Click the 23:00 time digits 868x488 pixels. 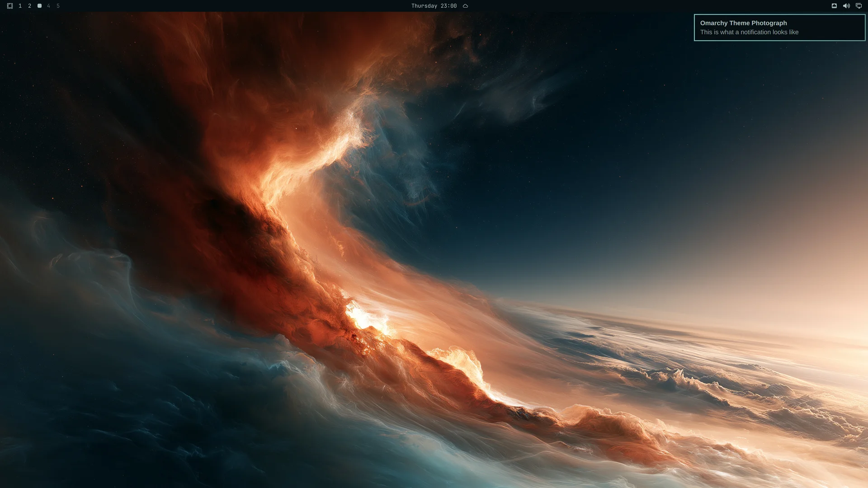coord(448,6)
